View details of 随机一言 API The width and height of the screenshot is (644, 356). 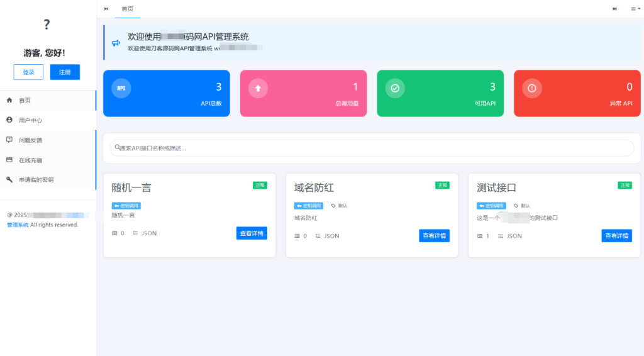tap(252, 233)
